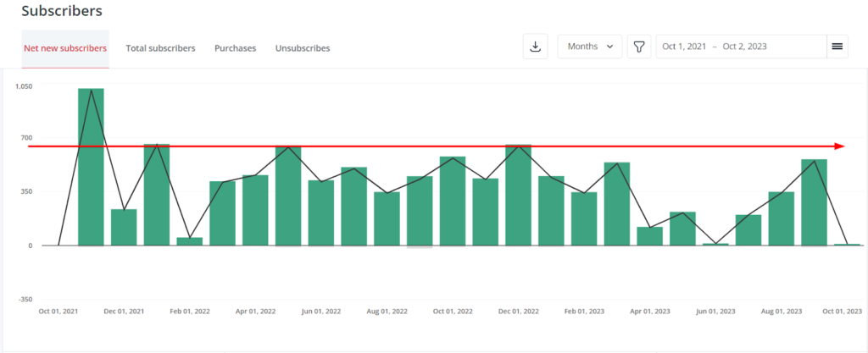The image size is (868, 353).
Task: Click the short bar above Feb 01, 2022
Action: point(190,241)
